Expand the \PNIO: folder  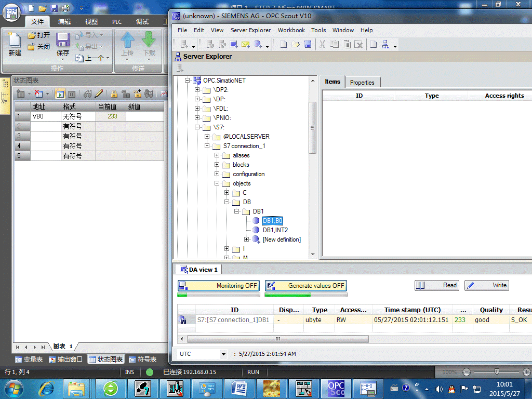click(197, 118)
